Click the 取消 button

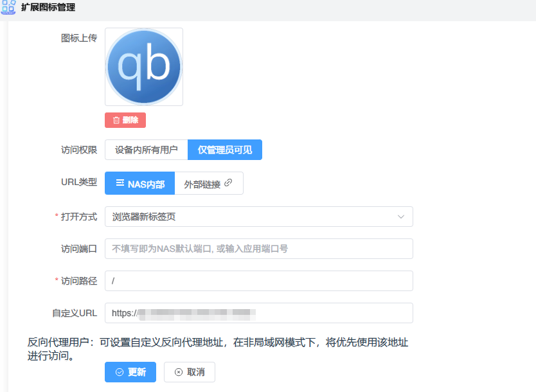[x=190, y=372]
